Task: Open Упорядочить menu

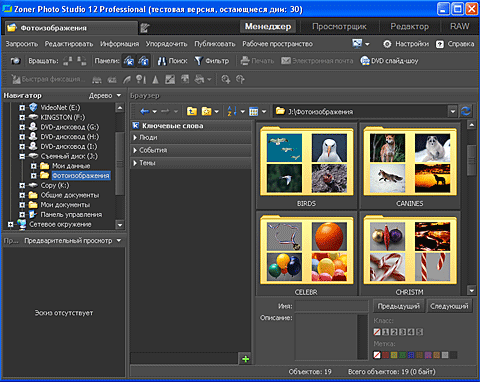Action: (166, 44)
